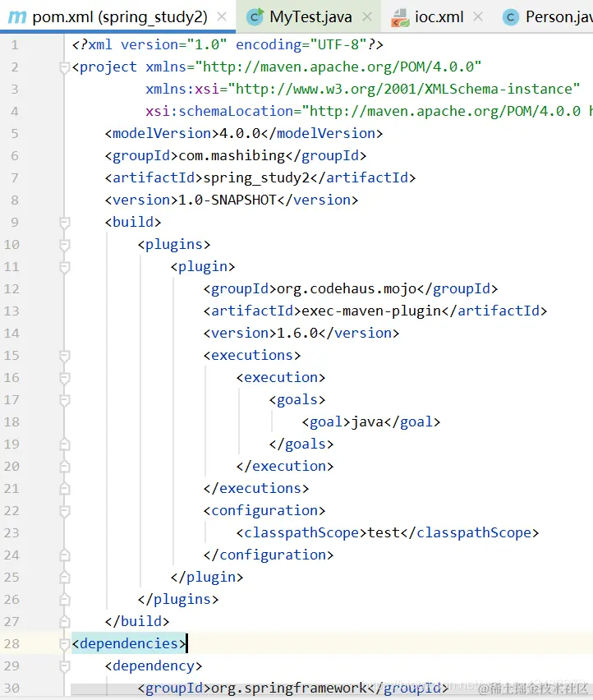Screen dimensions: 593x700
Task: Click the Person.java class icon
Action: (510, 17)
